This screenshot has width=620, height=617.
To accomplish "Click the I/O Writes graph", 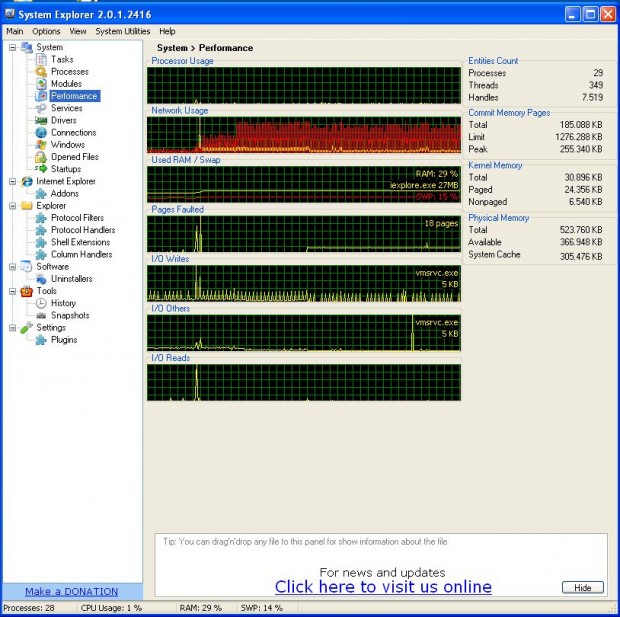I will 304,283.
